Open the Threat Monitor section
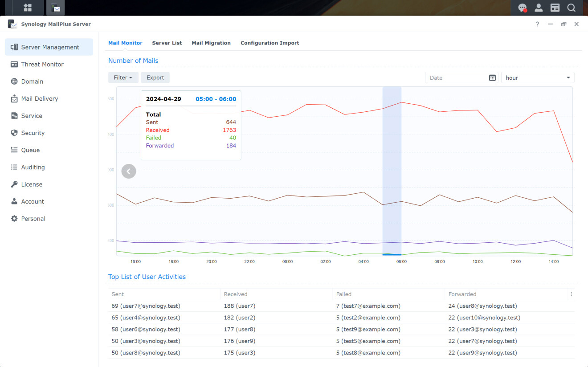 click(x=42, y=65)
